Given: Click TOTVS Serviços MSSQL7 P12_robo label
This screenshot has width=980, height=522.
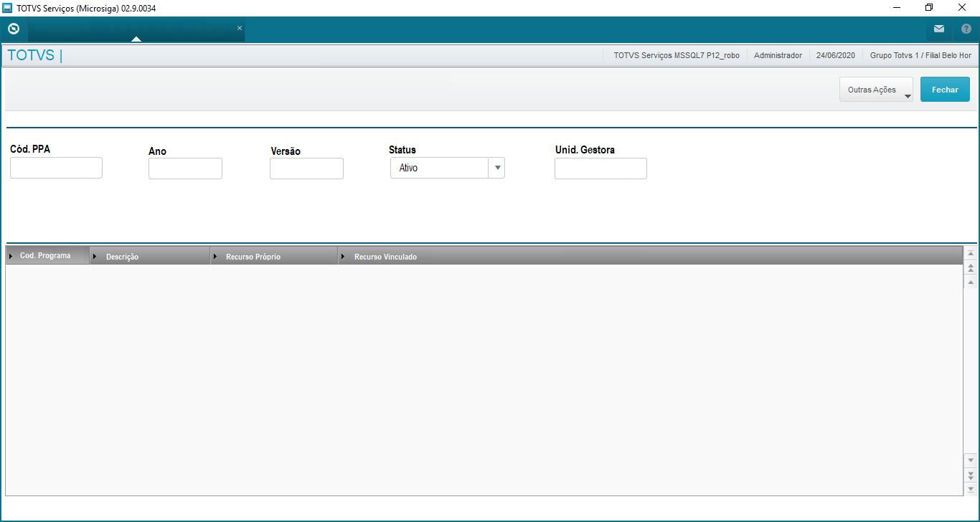Looking at the screenshot, I should click(677, 55).
